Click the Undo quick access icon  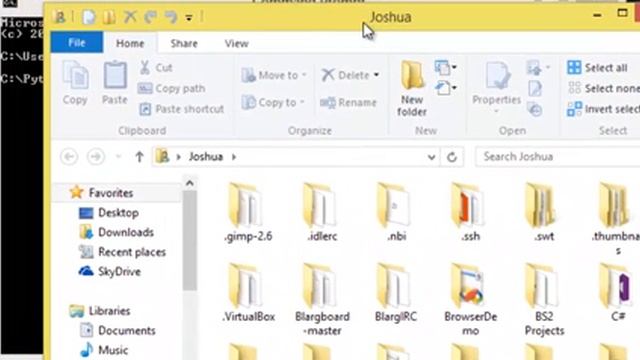[151, 17]
